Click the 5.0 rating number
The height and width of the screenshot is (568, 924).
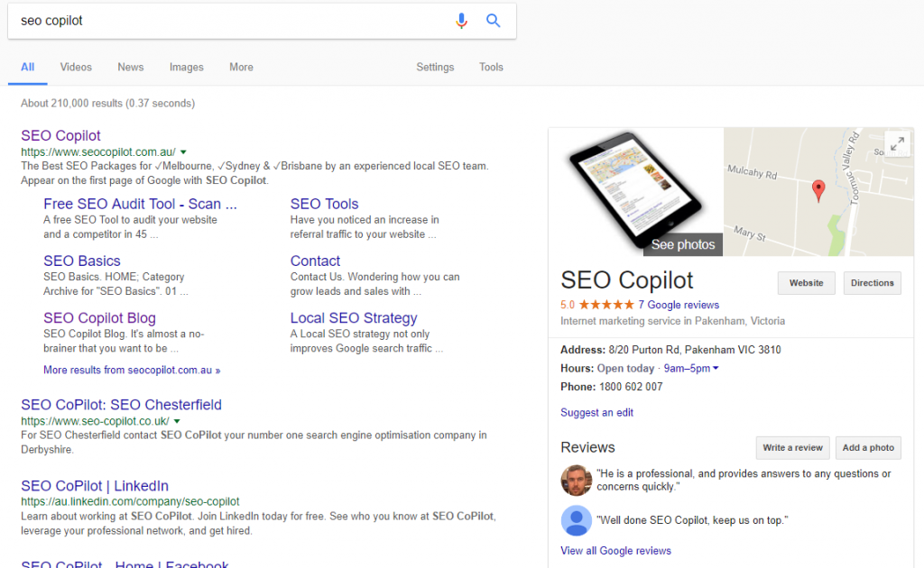click(x=568, y=305)
